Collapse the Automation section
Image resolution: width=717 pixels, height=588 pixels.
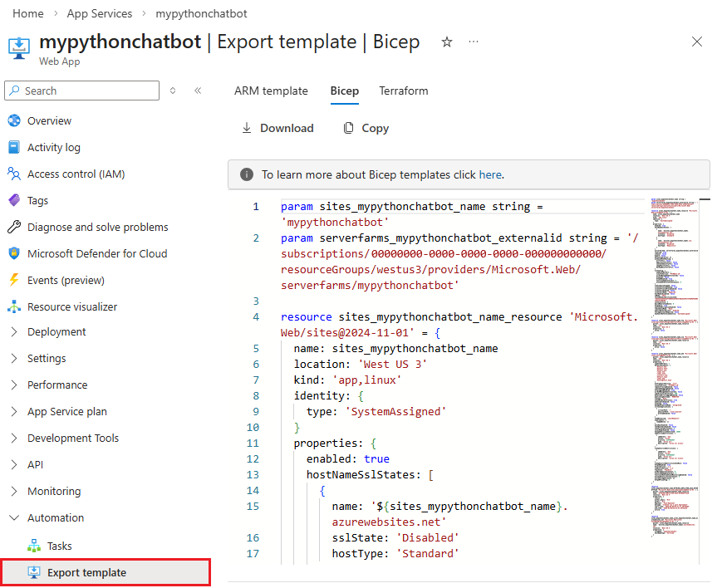(x=14, y=517)
